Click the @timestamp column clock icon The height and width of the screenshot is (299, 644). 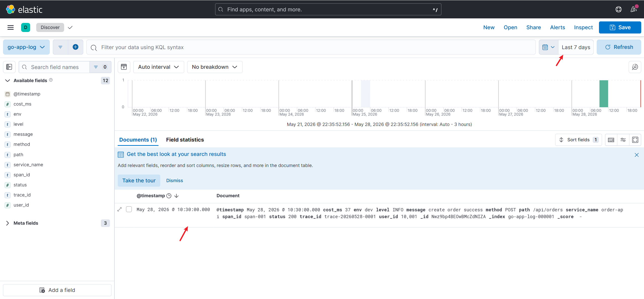click(x=169, y=196)
